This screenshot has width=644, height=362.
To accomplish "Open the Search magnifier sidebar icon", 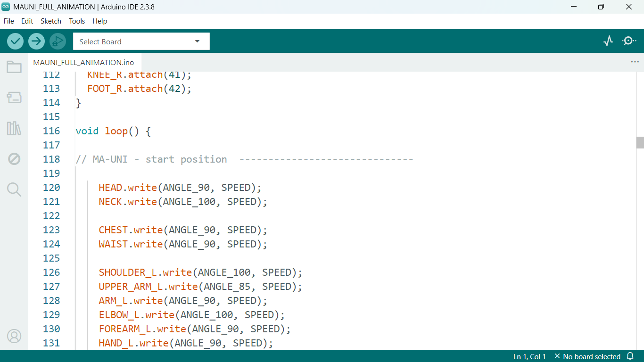I will [14, 189].
